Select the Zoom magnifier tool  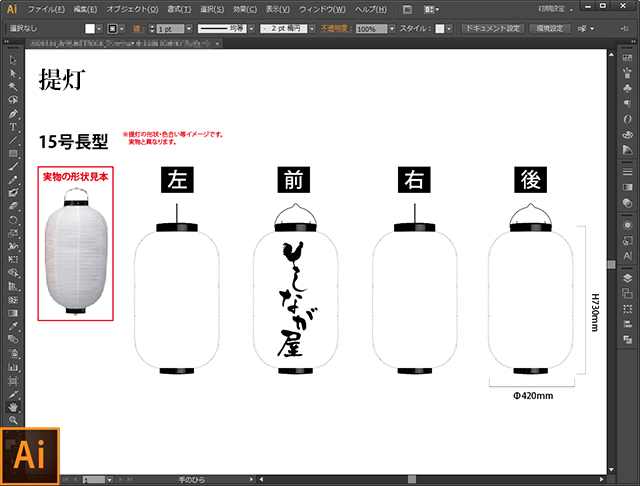[13, 420]
